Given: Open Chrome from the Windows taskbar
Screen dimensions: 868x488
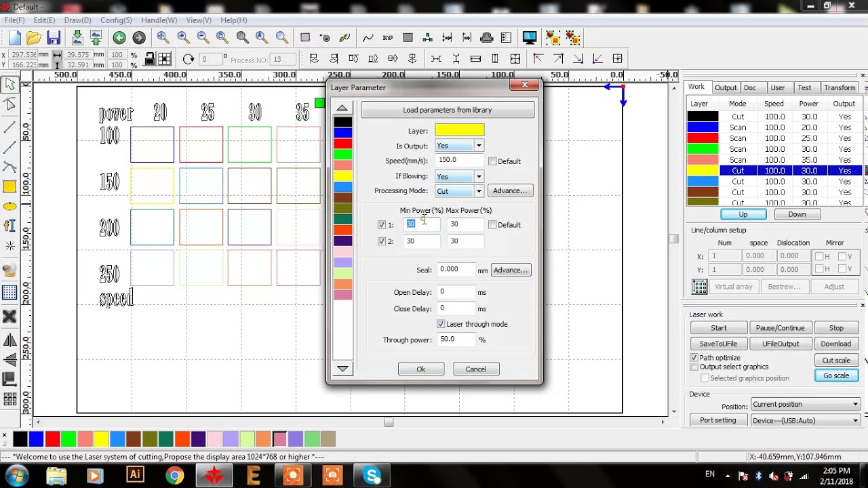Looking at the screenshot, I should click(x=174, y=475).
